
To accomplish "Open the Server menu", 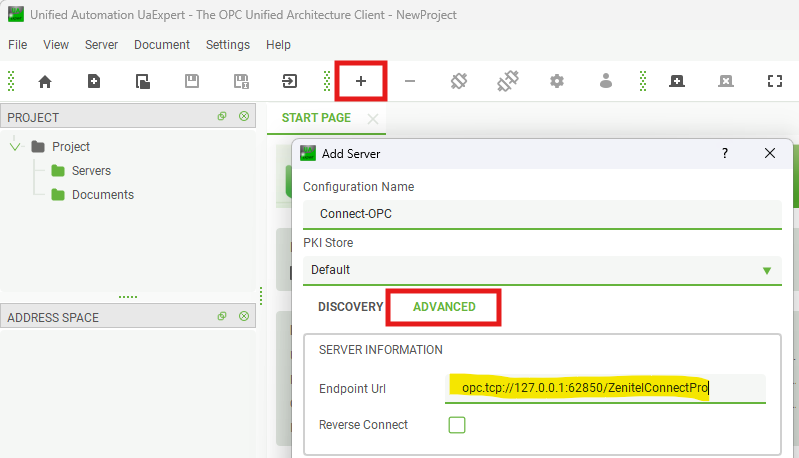I will tap(101, 45).
